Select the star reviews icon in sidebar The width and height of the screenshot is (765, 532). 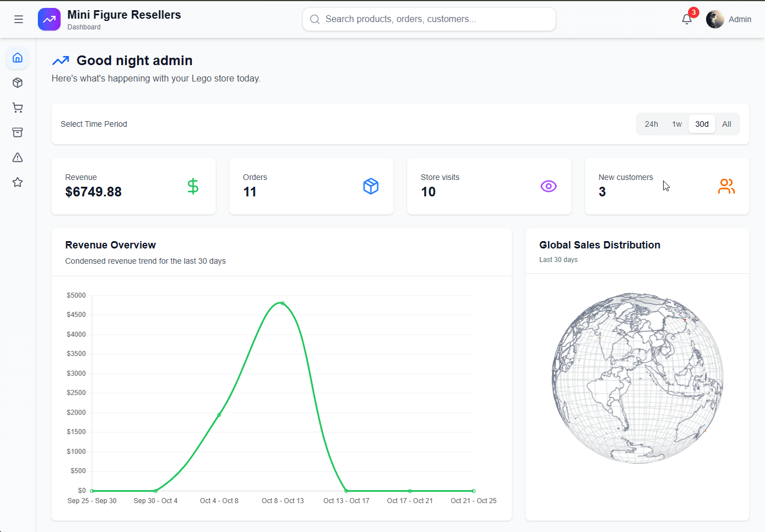click(17, 182)
